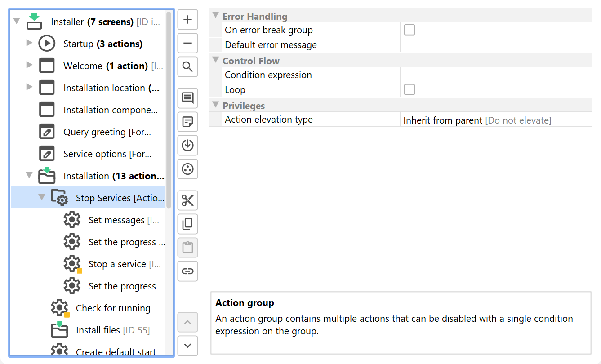Select the Install files tree item
This screenshot has height=364, width=601.
[98, 330]
